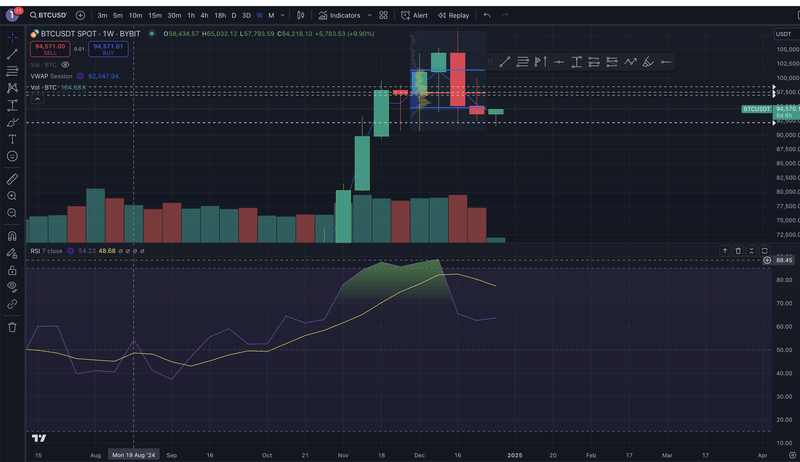Viewport: 800px width, 462px height.
Task: Select the M monthly timeframe
Action: pos(271,15)
